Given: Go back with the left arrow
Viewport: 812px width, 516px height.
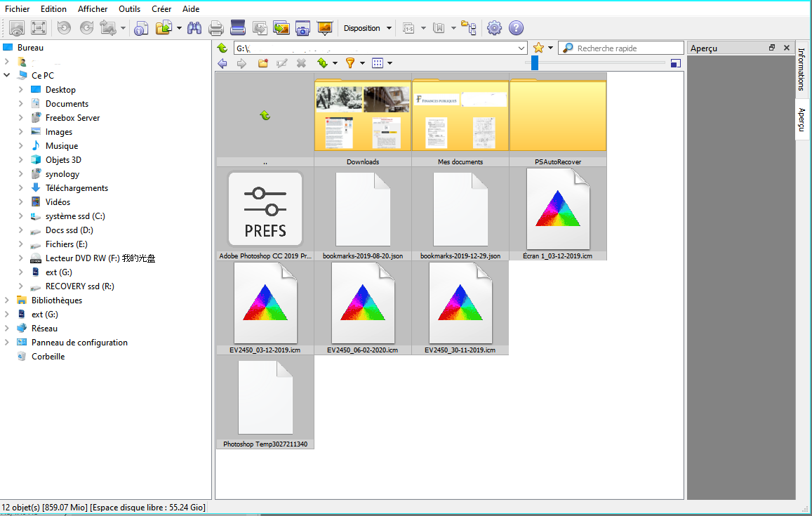Looking at the screenshot, I should pos(222,63).
